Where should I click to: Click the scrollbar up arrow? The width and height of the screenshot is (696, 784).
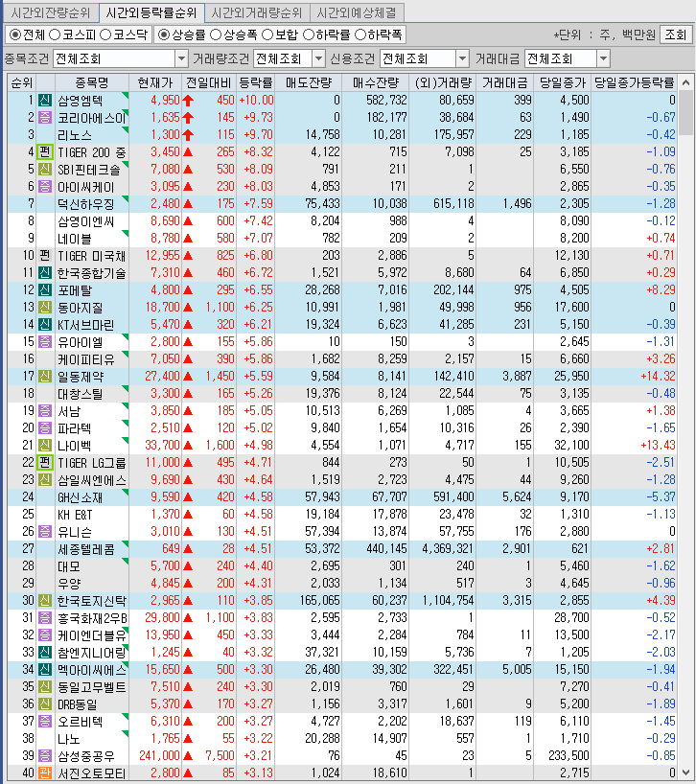click(x=685, y=82)
